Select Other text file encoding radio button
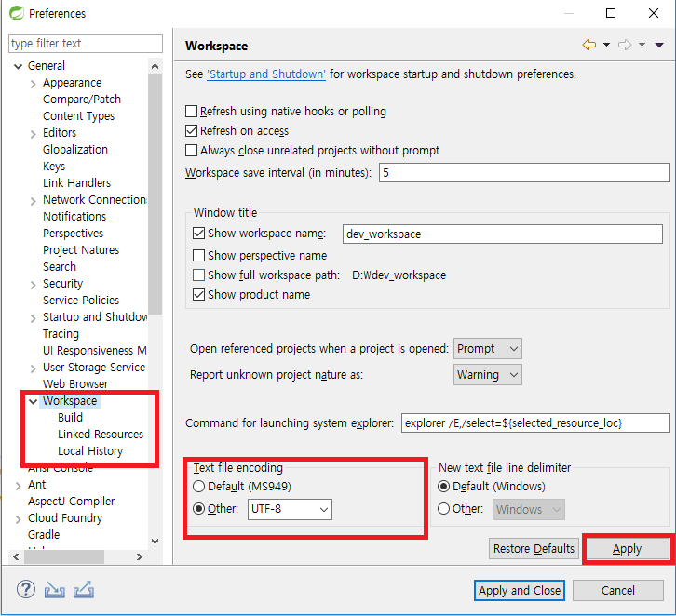 coord(198,509)
